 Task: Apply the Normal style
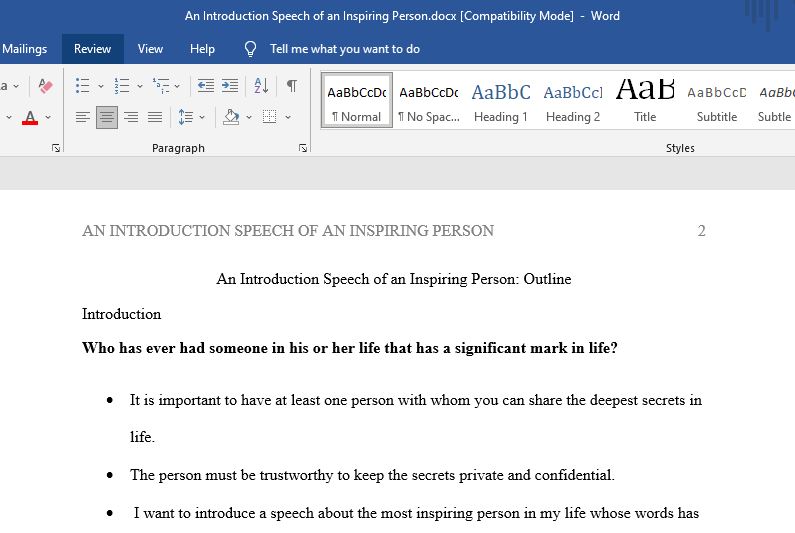pos(356,100)
